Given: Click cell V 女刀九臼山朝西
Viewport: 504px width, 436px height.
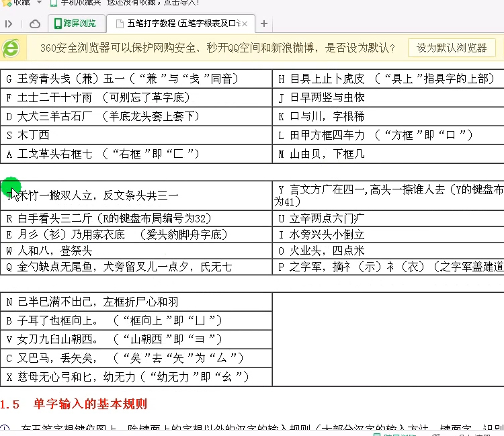Looking at the screenshot, I should click(136, 339).
